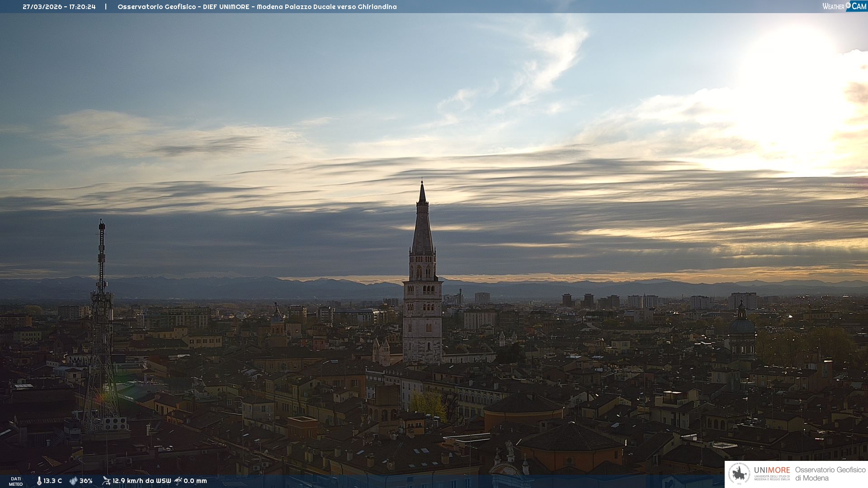Click the humidity water drops icon

(73, 481)
